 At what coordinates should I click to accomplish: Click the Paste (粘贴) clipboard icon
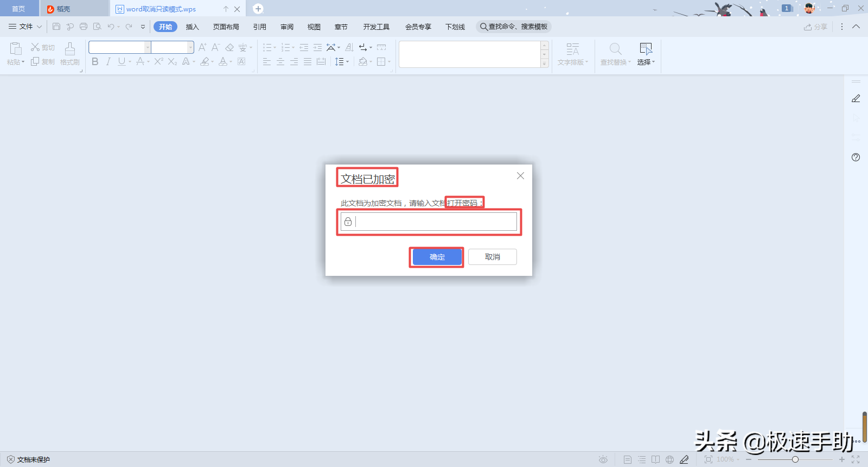click(16, 49)
